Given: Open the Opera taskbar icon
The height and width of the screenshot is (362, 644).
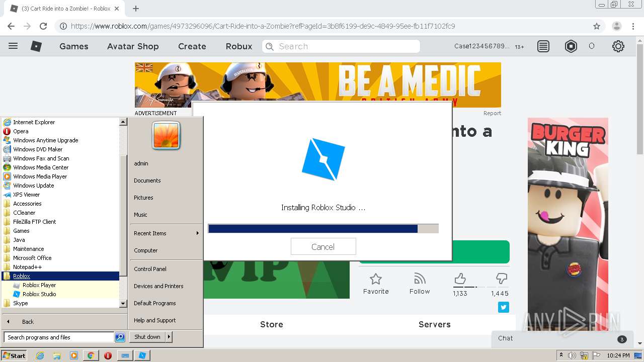Looking at the screenshot, I should (108, 355).
